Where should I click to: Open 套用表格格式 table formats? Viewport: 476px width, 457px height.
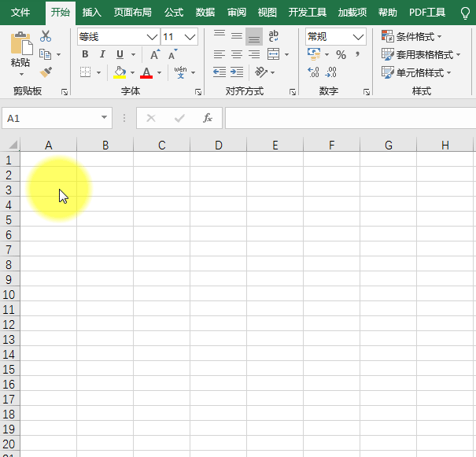point(421,54)
